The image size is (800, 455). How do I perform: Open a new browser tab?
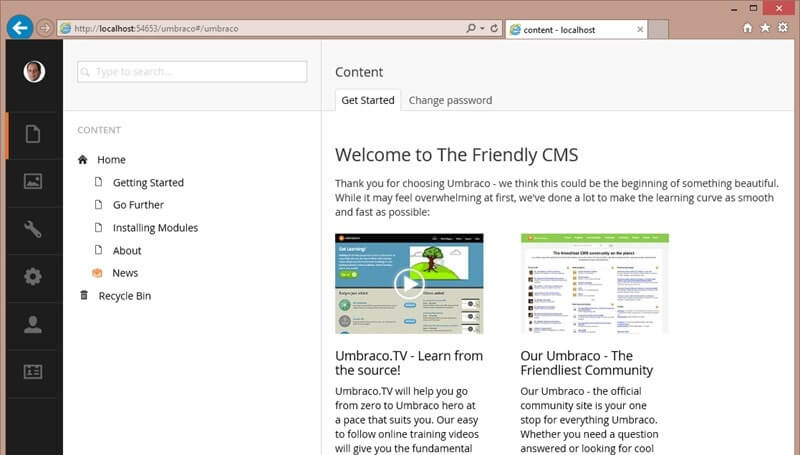coord(658,30)
